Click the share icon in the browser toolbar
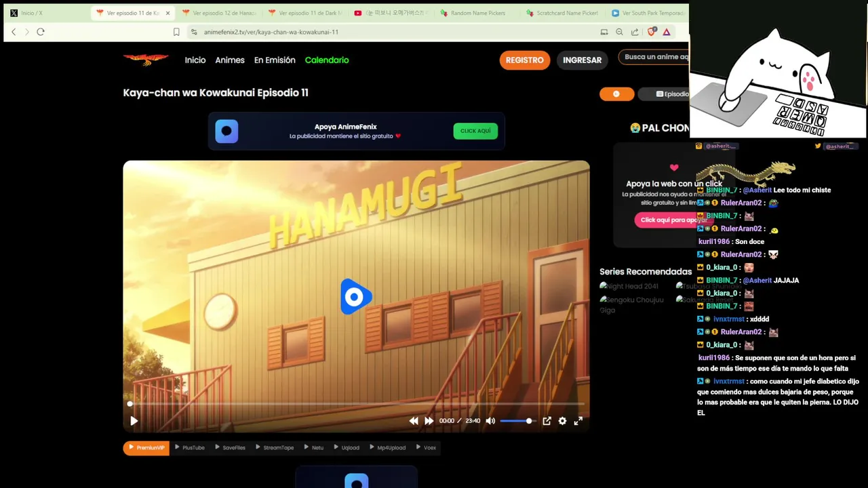 pyautogui.click(x=635, y=32)
